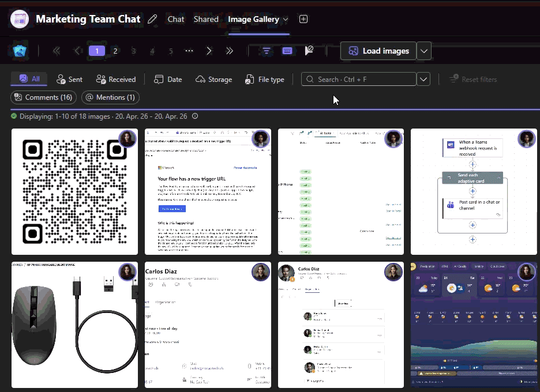
Task: Focus the Search field
Action: click(358, 79)
